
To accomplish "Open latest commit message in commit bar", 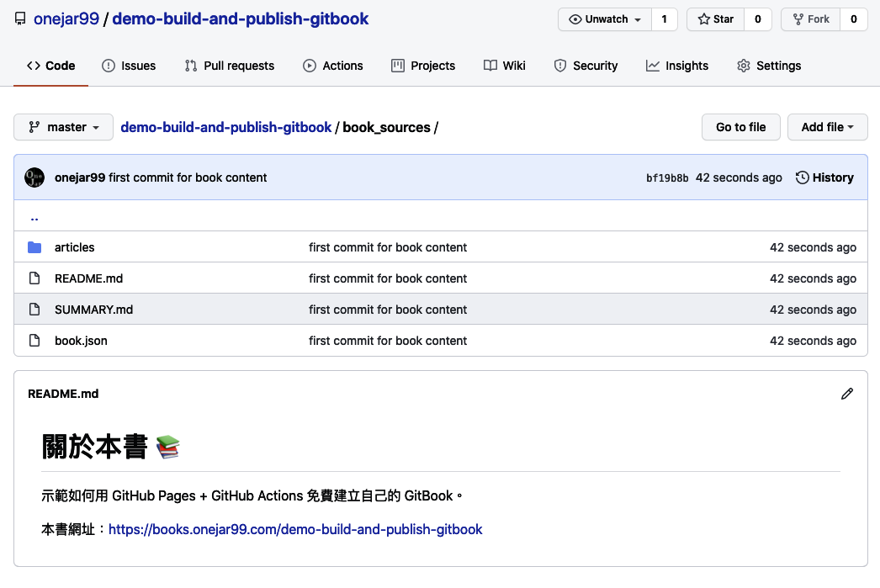I will click(x=188, y=177).
